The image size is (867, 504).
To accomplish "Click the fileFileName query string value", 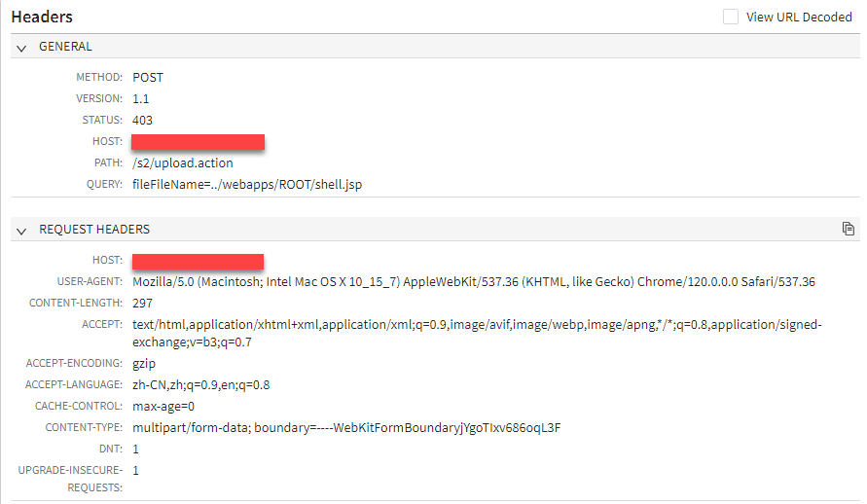I will pos(248,184).
